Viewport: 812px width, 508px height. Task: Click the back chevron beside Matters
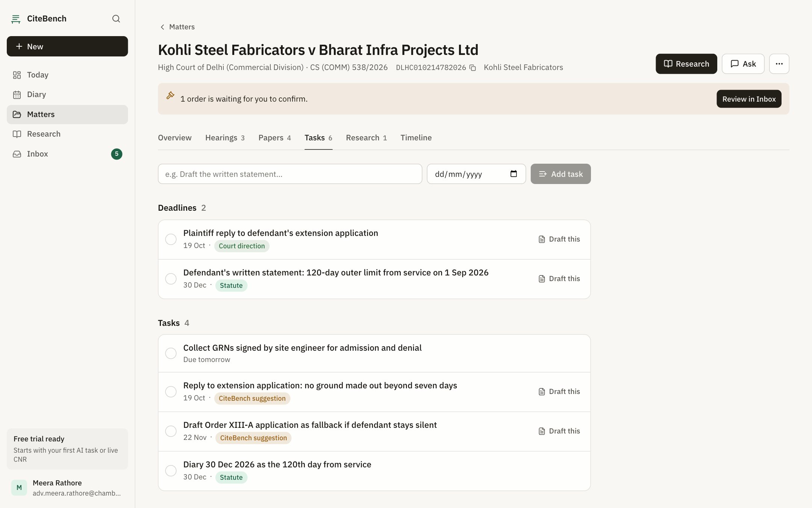[x=162, y=27]
